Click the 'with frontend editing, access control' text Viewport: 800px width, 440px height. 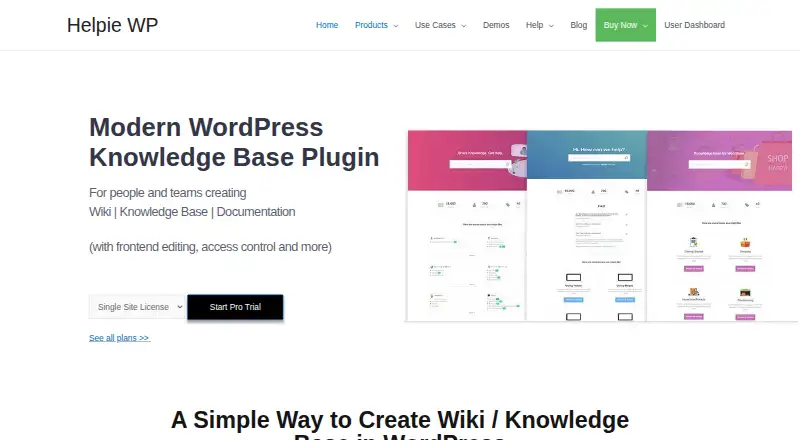pyautogui.click(x=210, y=247)
